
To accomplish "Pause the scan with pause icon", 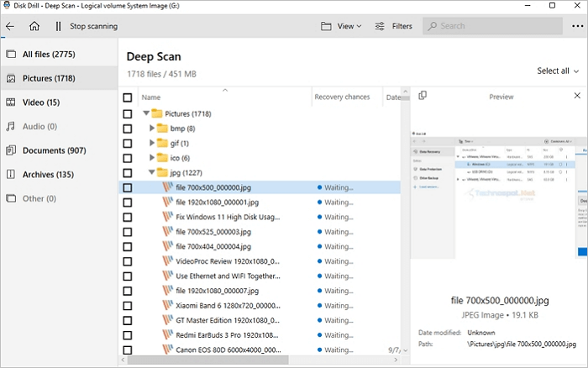I will pyautogui.click(x=58, y=26).
